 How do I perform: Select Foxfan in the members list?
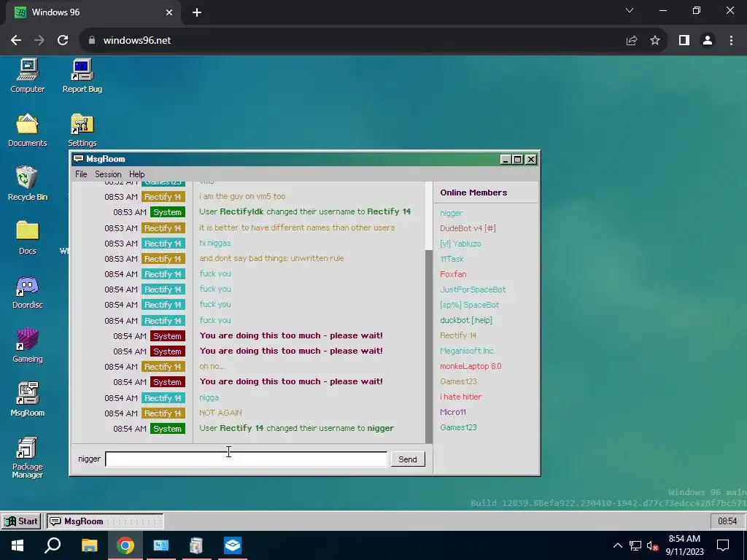pos(453,274)
